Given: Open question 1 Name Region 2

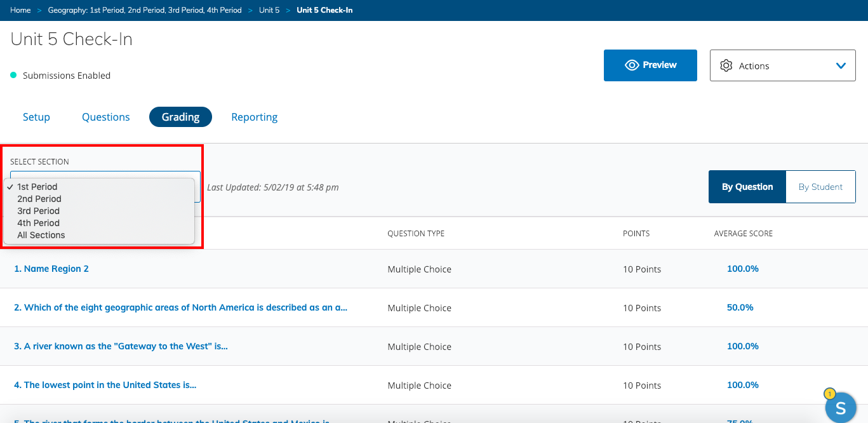Looking at the screenshot, I should tap(51, 269).
